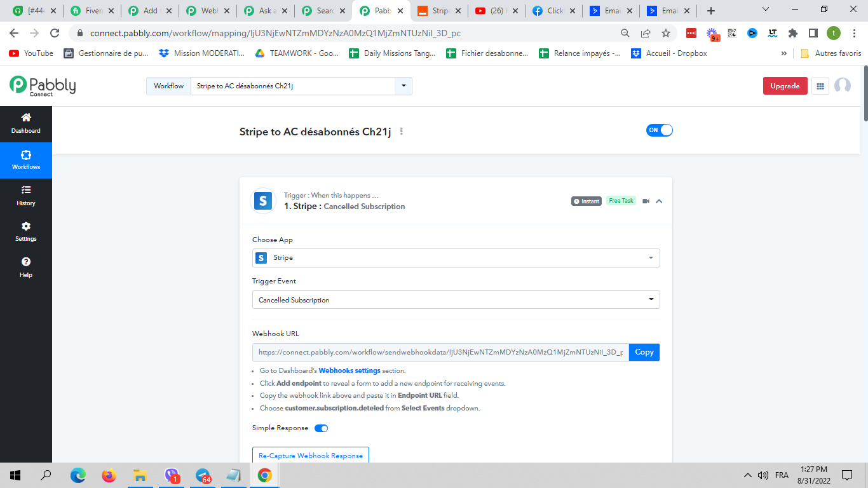This screenshot has width=868, height=488.
Task: Open the Chrome extensions puzzle icon
Action: (x=793, y=33)
